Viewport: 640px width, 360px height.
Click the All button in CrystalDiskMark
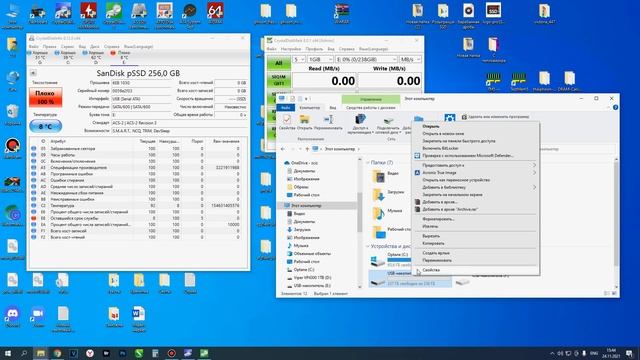pyautogui.click(x=278, y=63)
